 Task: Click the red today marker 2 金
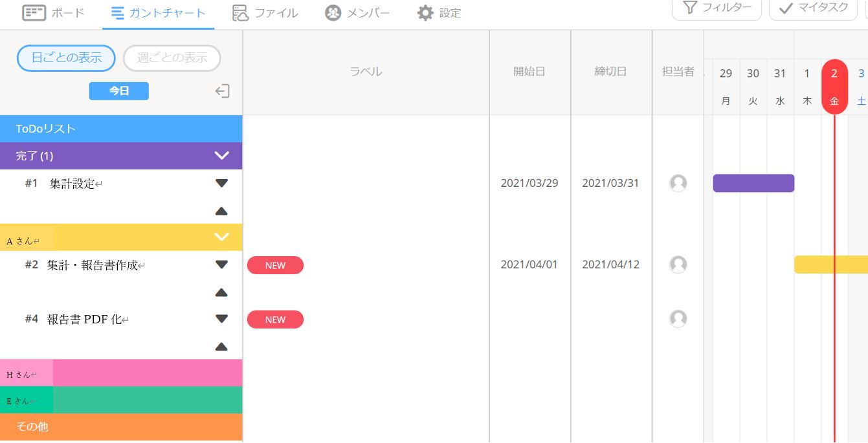click(834, 87)
